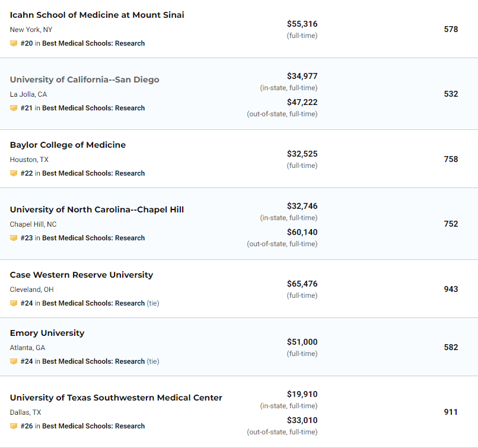Click the $55,316 tuition value
Screen dimensions: 478x448
click(x=302, y=24)
